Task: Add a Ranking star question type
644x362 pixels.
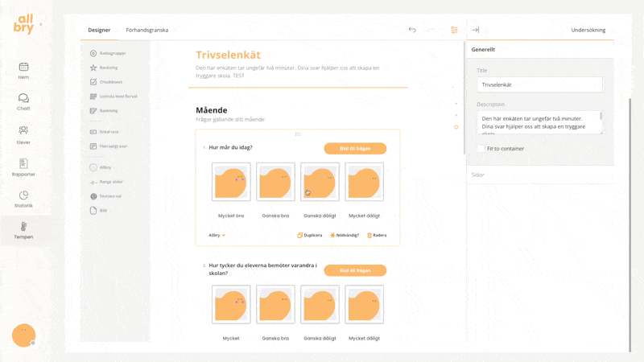Action: (x=105, y=68)
